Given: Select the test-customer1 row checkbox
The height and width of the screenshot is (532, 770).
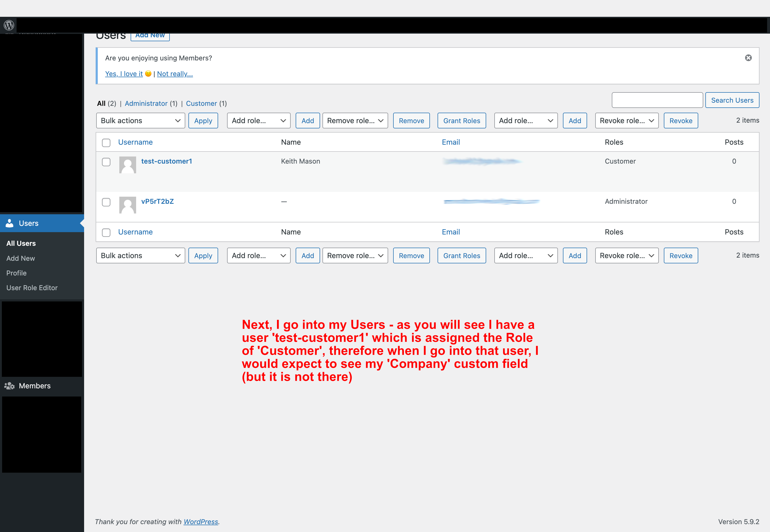Looking at the screenshot, I should coord(106,162).
